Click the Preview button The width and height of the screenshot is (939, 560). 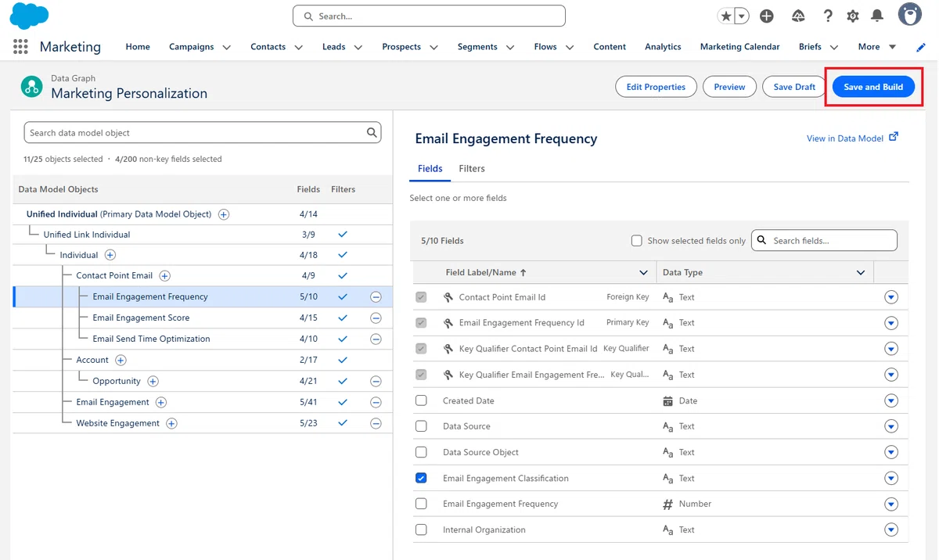tap(729, 87)
